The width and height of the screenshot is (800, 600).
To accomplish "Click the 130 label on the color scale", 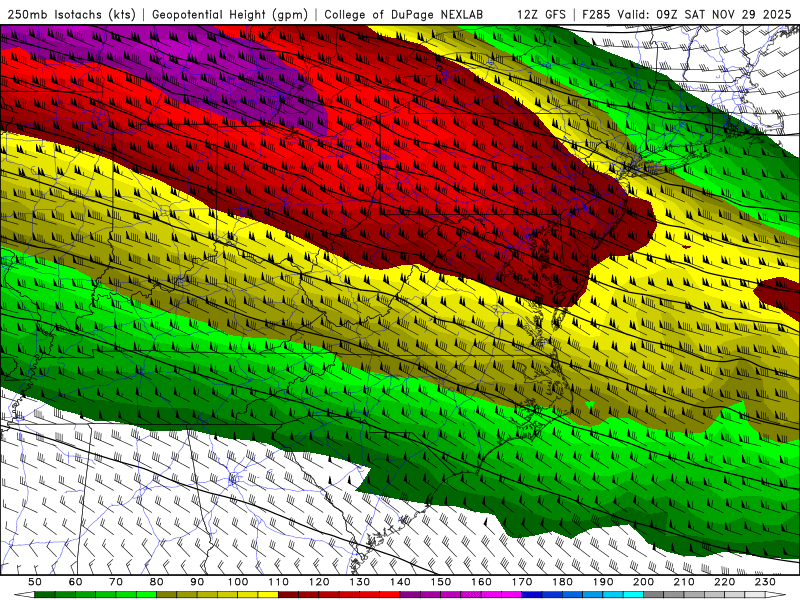I will coord(360,582).
